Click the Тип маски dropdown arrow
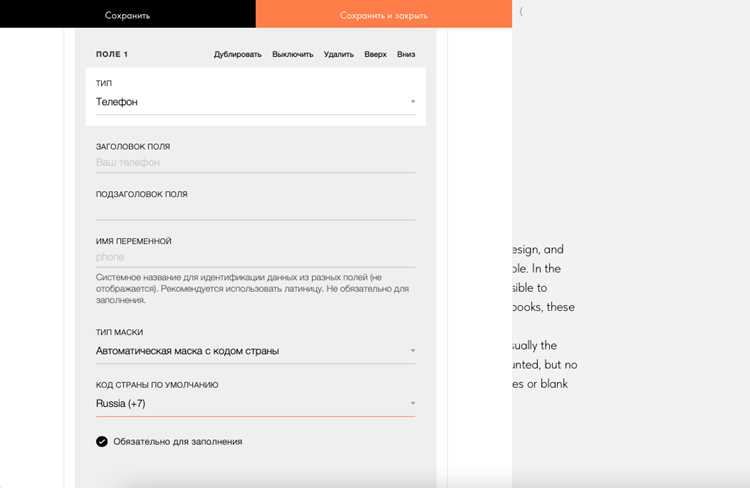This screenshot has height=488, width=750. coord(413,351)
